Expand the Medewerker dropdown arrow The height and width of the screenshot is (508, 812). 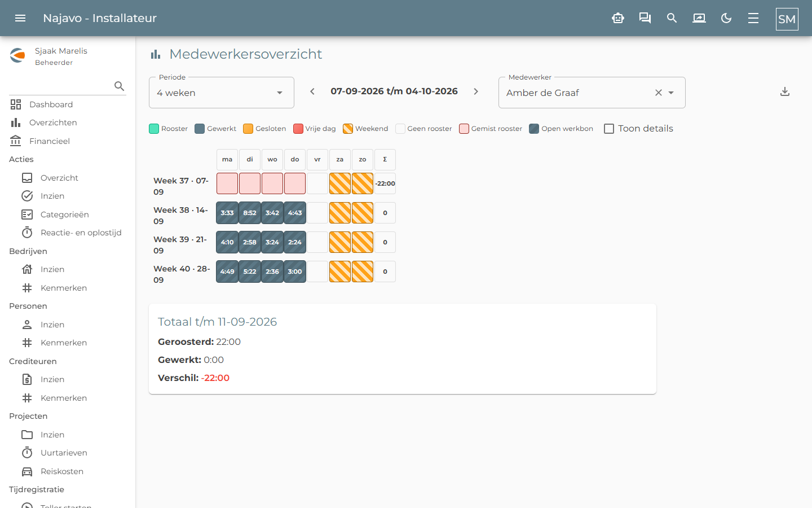tap(671, 93)
